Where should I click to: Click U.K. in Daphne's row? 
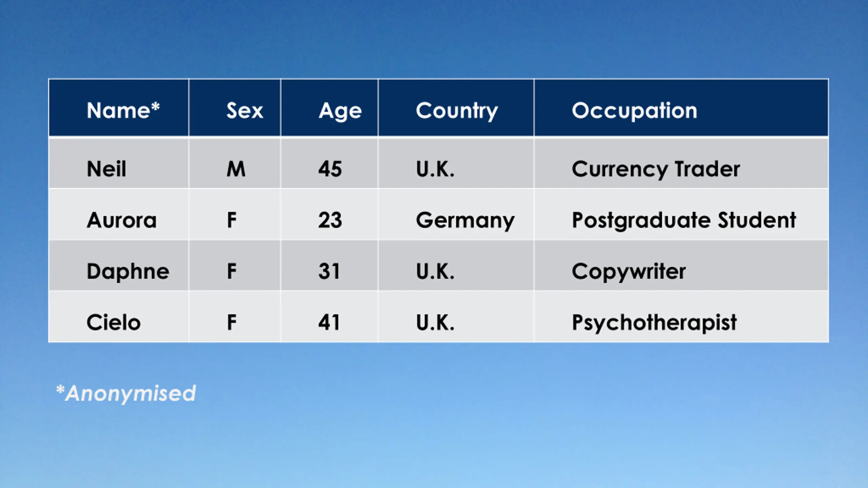[x=435, y=271]
